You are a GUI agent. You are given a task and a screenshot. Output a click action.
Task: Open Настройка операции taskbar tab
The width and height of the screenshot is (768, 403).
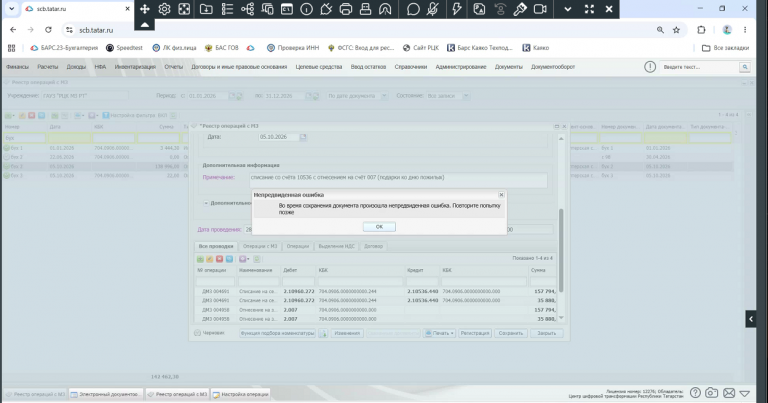click(240, 394)
